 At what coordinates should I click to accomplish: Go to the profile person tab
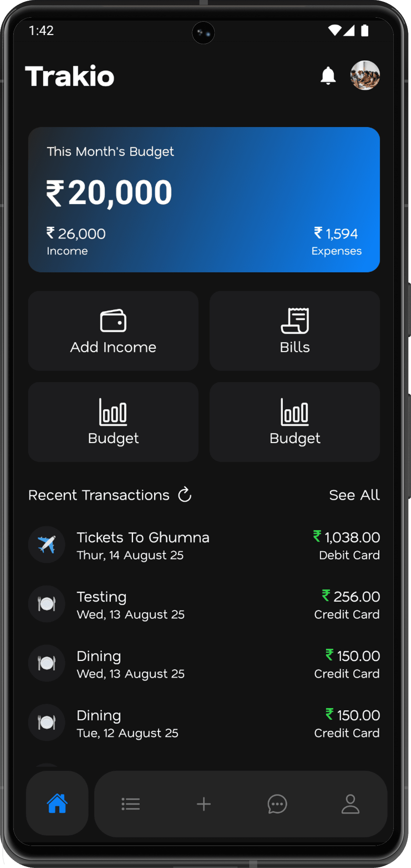point(350,804)
